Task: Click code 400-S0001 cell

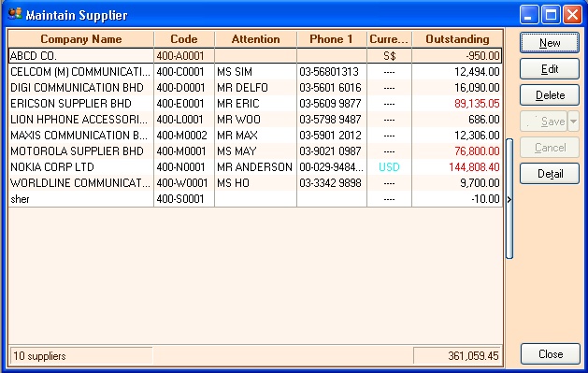Action: tap(184, 199)
